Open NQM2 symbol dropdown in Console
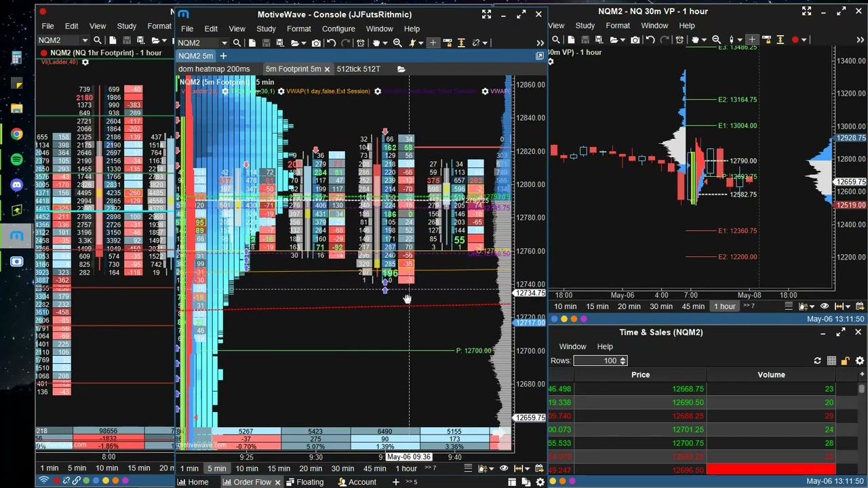 pyautogui.click(x=224, y=43)
